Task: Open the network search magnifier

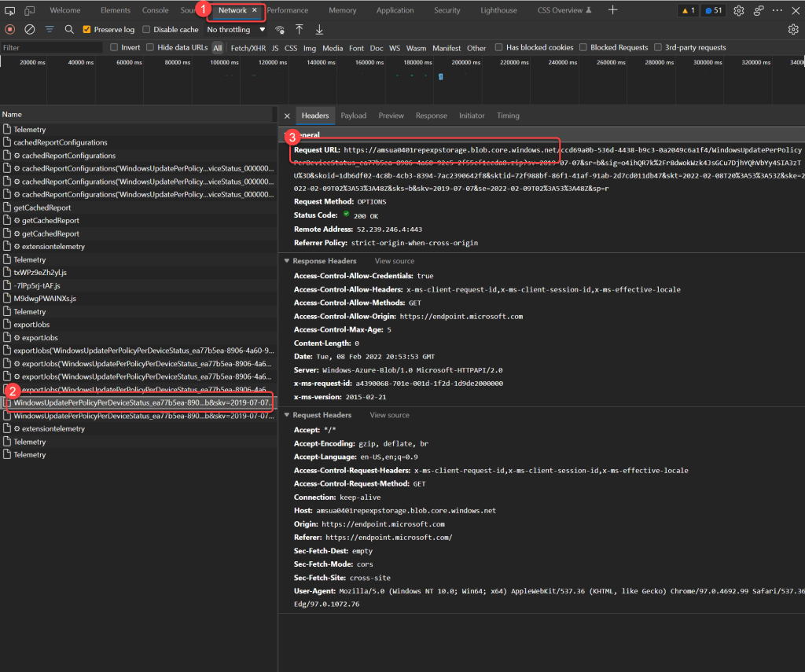Action: pos(69,29)
